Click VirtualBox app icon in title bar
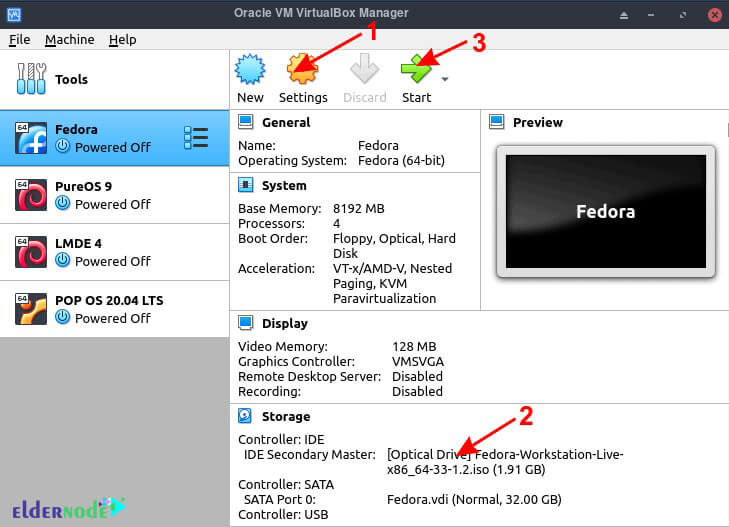Image resolution: width=729 pixels, height=527 pixels. (x=14, y=14)
